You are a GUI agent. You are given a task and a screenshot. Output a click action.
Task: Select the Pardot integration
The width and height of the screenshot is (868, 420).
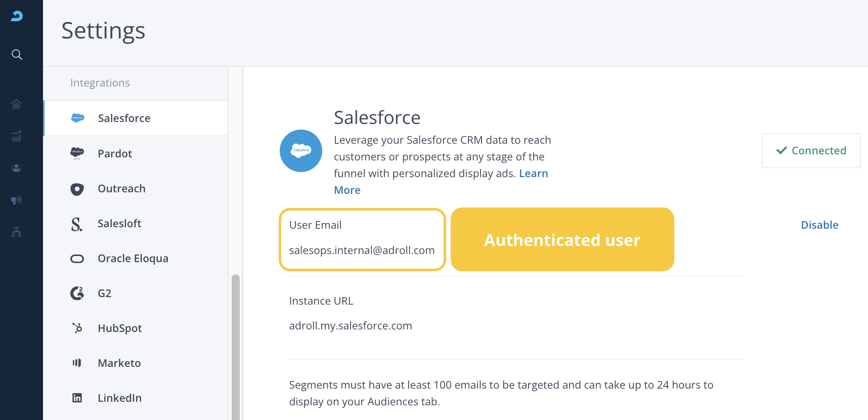(115, 154)
